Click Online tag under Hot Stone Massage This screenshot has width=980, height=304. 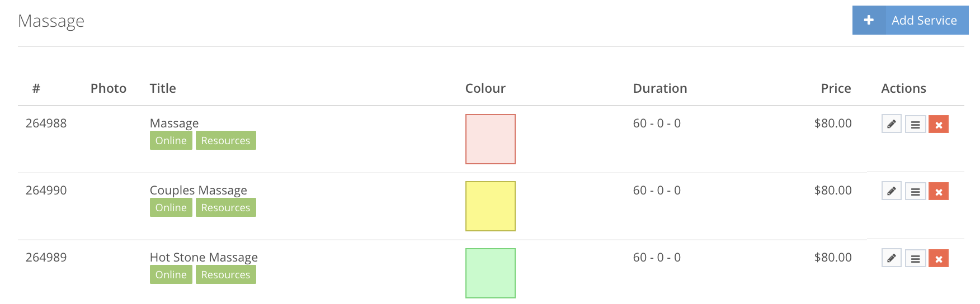point(171,274)
